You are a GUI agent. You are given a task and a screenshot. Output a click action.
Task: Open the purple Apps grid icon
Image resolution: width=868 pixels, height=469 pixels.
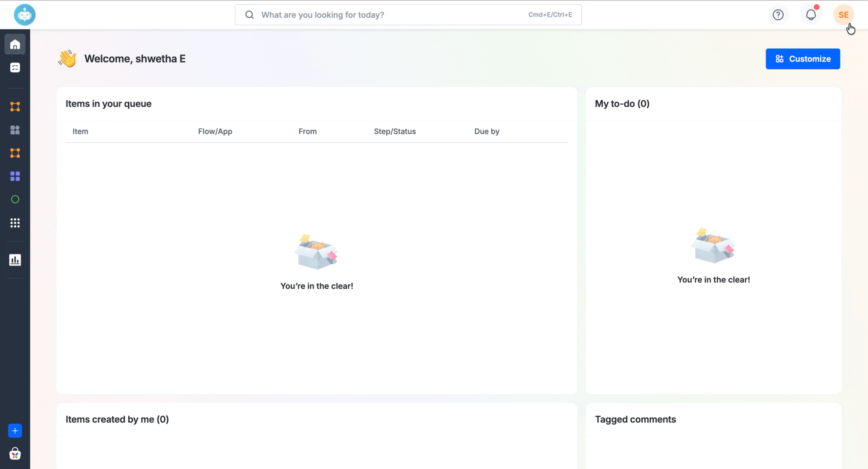pyautogui.click(x=15, y=176)
